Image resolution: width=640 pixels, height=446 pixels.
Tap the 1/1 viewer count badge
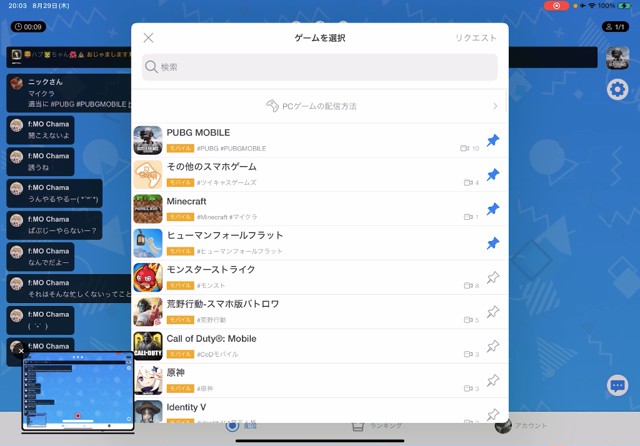pos(615,27)
